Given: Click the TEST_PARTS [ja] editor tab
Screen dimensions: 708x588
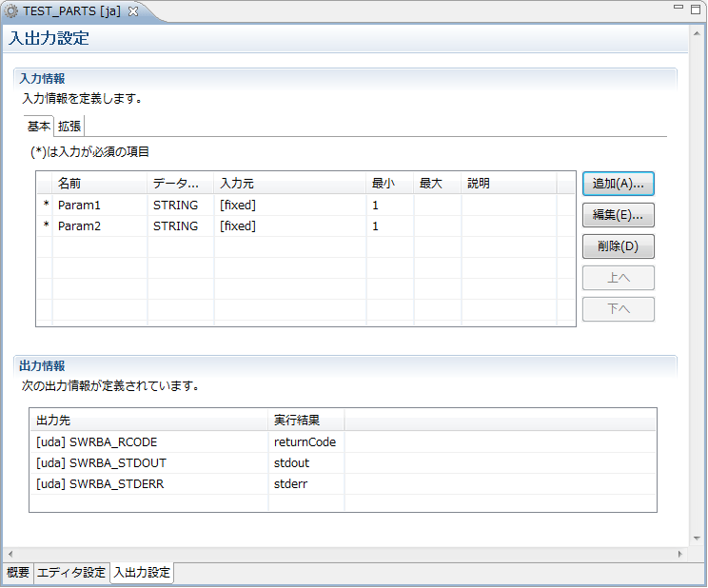Looking at the screenshot, I should pos(71,11).
